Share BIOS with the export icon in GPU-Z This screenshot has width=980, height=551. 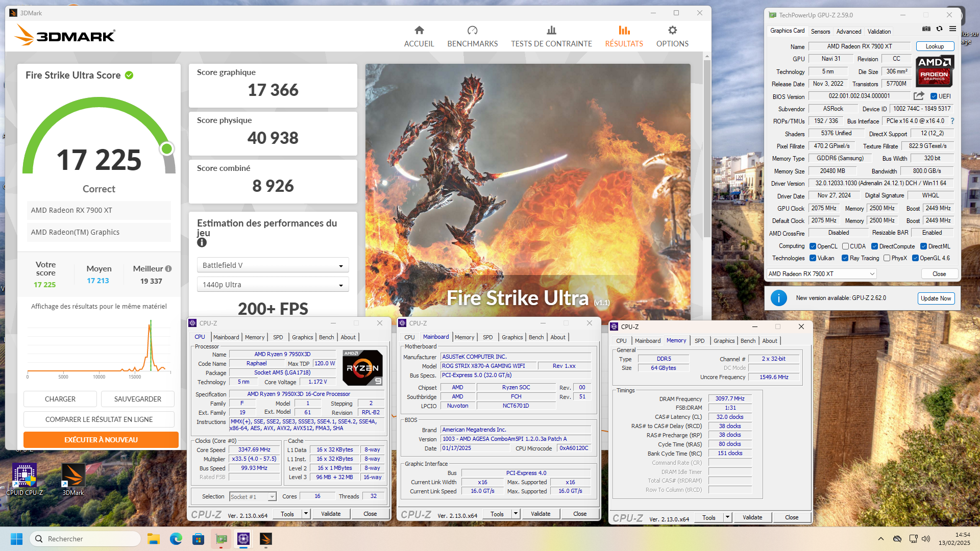[x=919, y=96]
